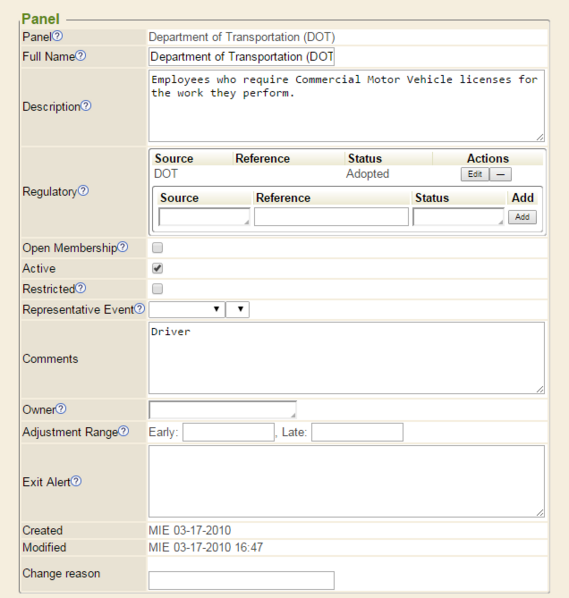Click Add button in regulatory table
This screenshot has width=569, height=598.
522,217
